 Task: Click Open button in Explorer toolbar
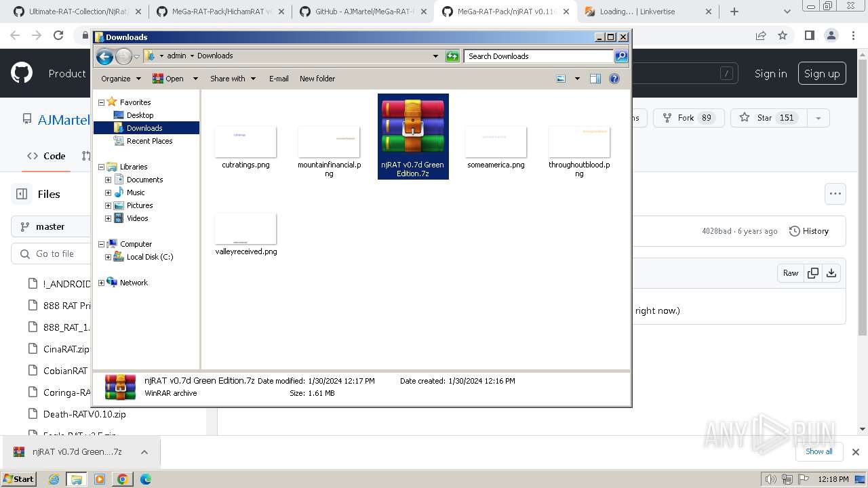click(x=168, y=79)
